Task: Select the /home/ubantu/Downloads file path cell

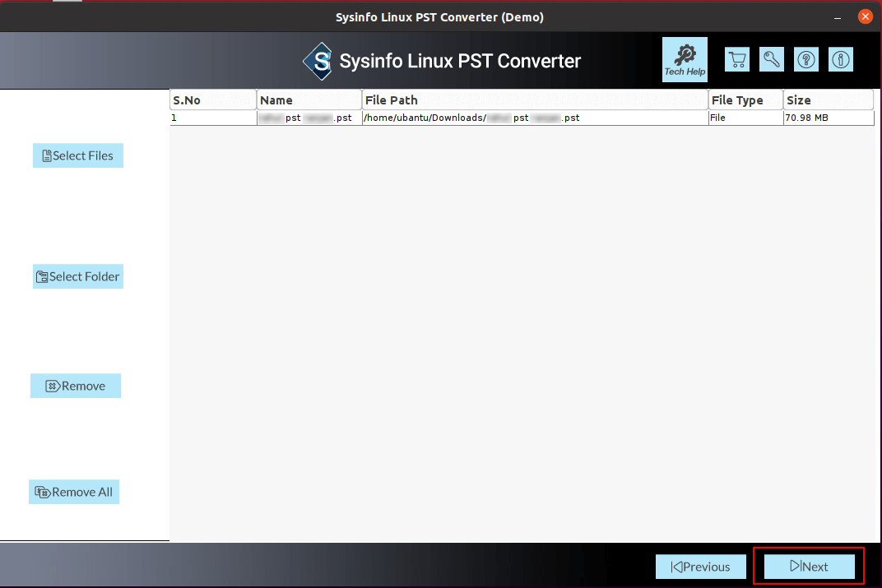Action: point(535,118)
